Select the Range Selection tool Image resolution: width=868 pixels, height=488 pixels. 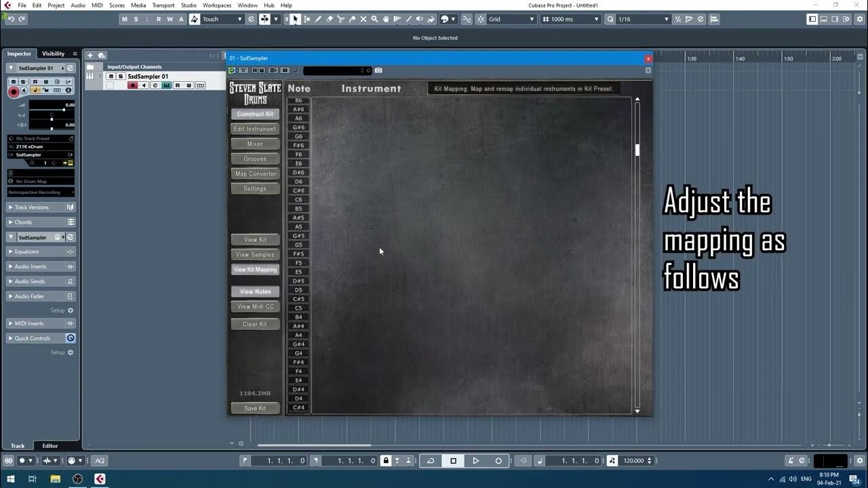307,19
